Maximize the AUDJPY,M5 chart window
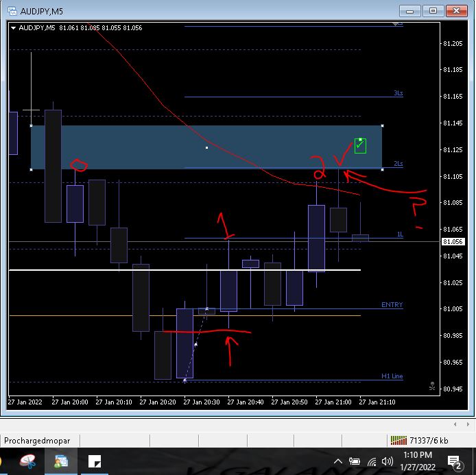 pyautogui.click(x=433, y=11)
